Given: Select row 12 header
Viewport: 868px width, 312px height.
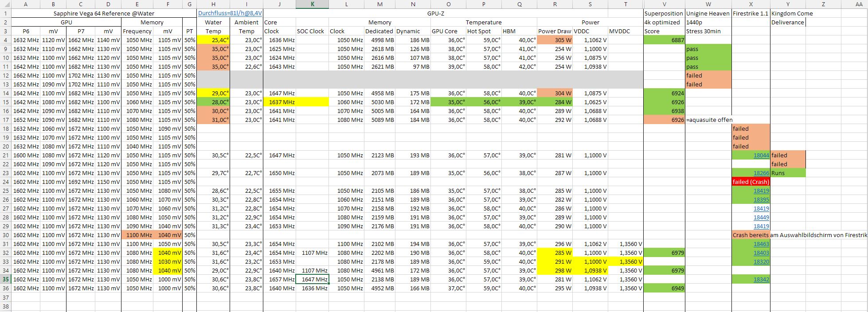Looking at the screenshot, I should click(5, 75).
